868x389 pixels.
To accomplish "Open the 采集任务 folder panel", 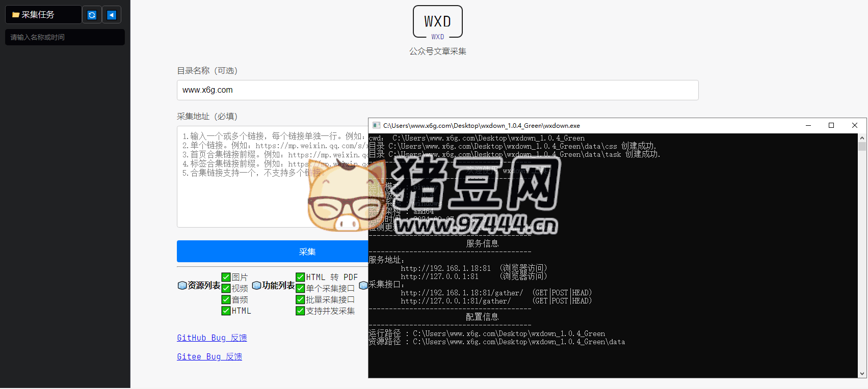I will pyautogui.click(x=43, y=15).
